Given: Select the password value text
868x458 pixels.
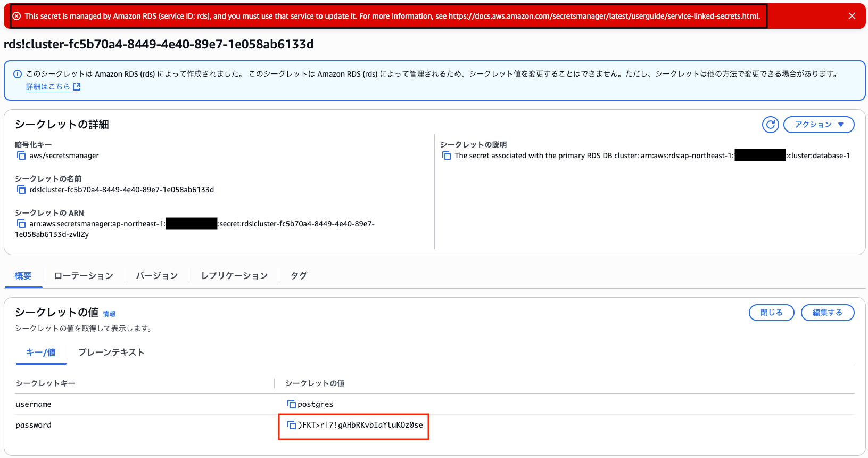Looking at the screenshot, I should tap(360, 425).
